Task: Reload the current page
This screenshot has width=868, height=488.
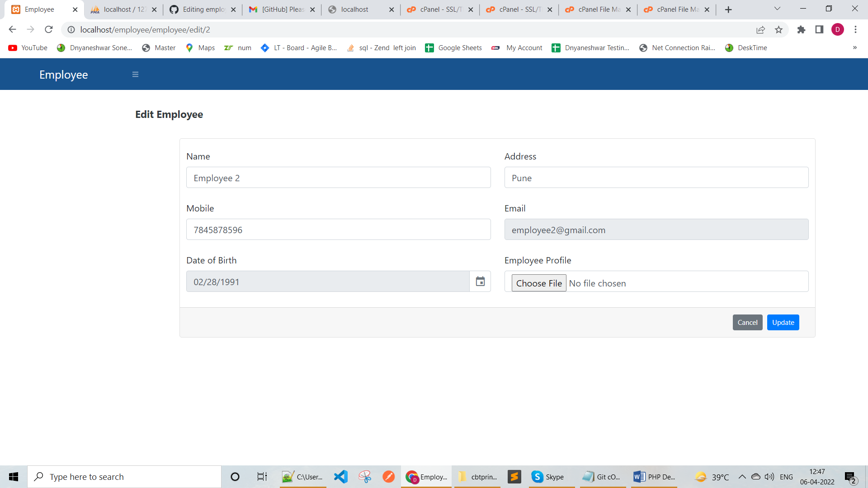Action: 48,29
